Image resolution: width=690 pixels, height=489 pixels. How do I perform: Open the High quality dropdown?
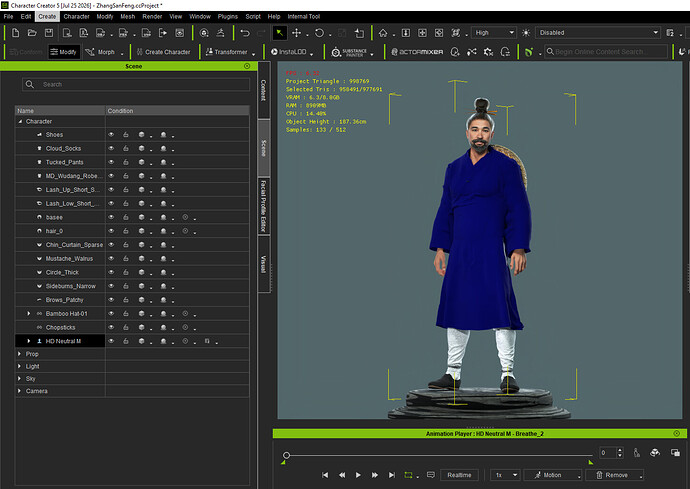[x=494, y=33]
